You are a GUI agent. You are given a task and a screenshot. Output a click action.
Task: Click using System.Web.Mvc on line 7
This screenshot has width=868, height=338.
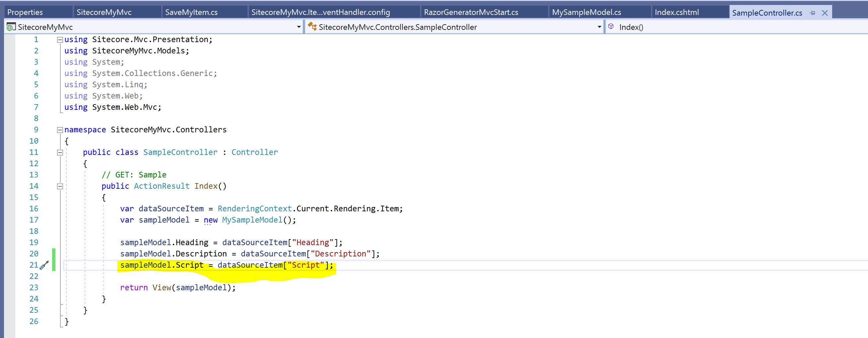tap(113, 107)
